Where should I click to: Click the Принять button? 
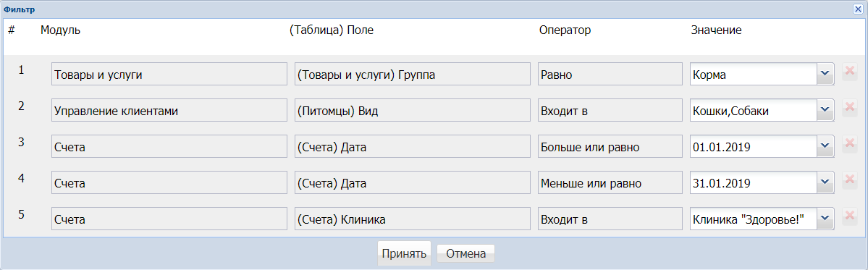404,254
